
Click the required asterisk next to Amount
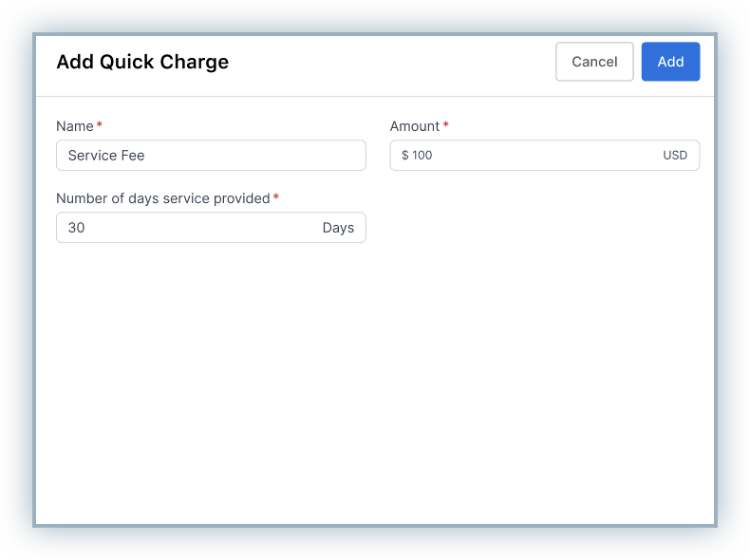[x=446, y=126]
